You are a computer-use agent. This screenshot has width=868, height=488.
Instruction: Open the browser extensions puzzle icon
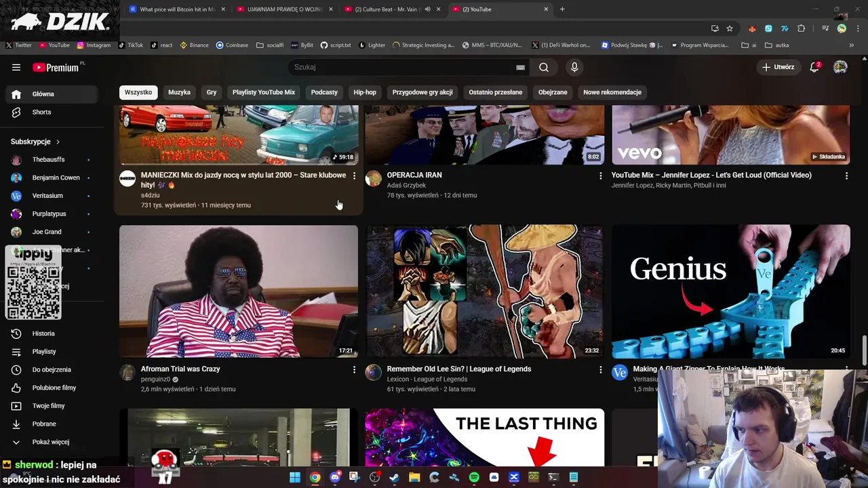click(x=802, y=28)
